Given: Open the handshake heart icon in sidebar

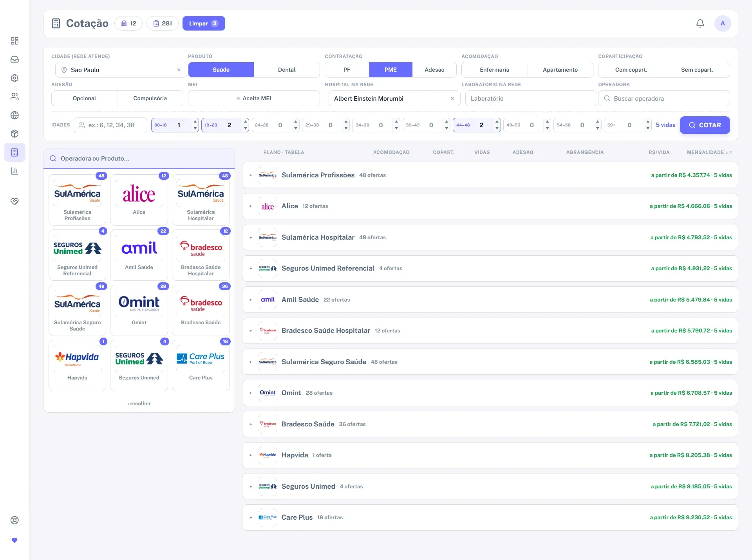Looking at the screenshot, I should point(14,201).
